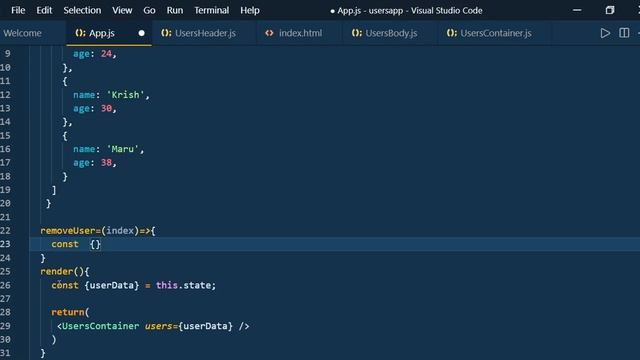640x360 pixels.
Task: Switch to the UsersHeader.js tab
Action: point(205,33)
